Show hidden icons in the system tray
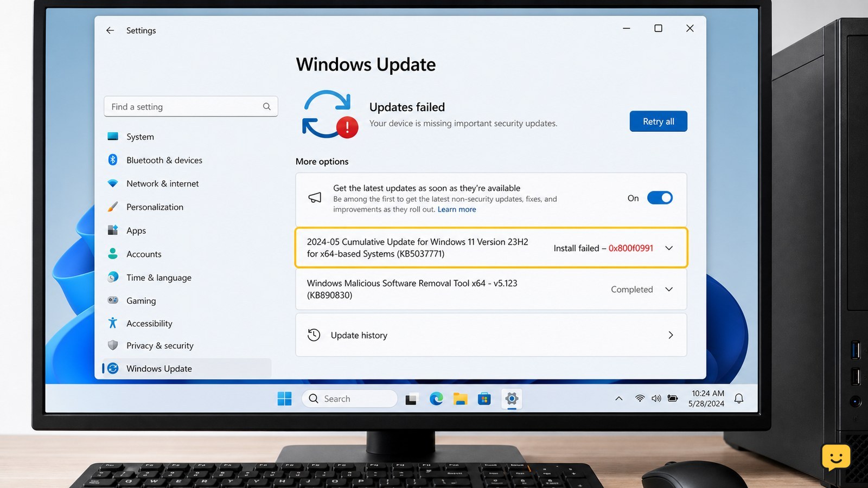The image size is (868, 488). point(618,399)
